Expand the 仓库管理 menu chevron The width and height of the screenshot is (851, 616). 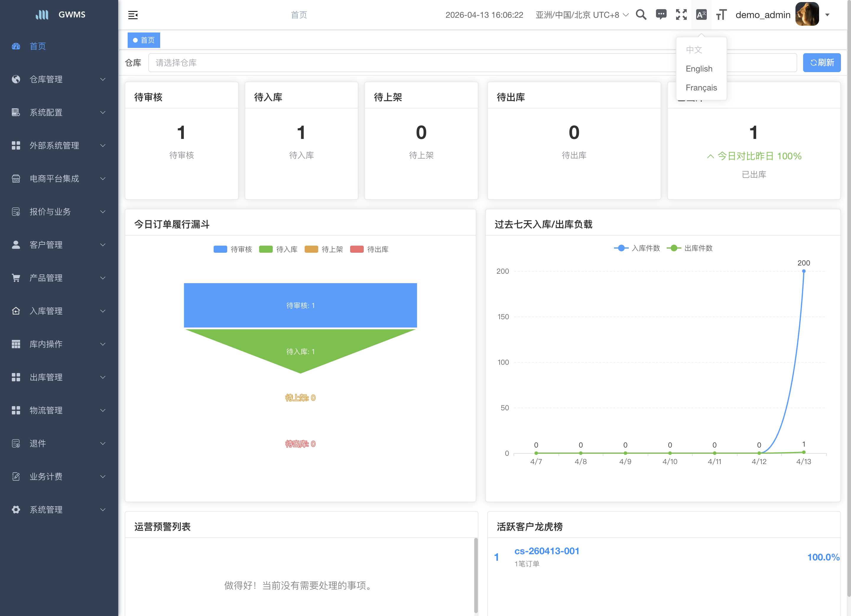pyautogui.click(x=103, y=79)
